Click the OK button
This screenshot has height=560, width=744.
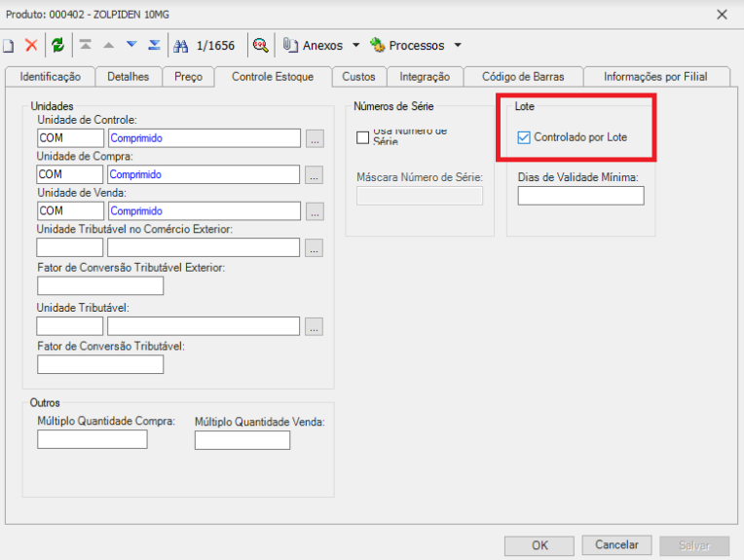click(x=539, y=545)
